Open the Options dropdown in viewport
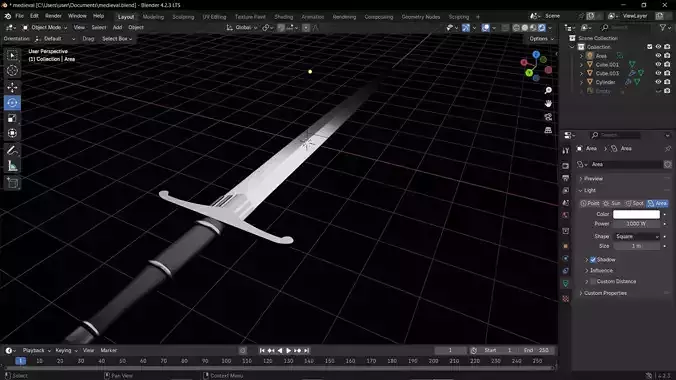The height and width of the screenshot is (380, 676). click(x=541, y=39)
